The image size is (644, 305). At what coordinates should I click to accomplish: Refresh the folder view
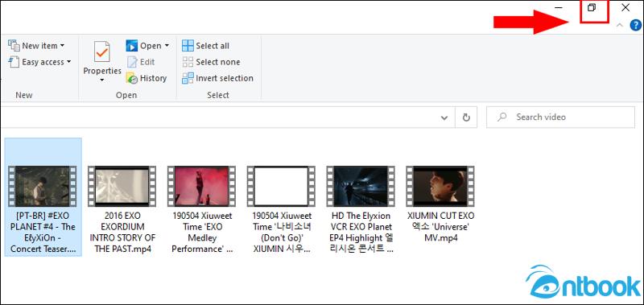(466, 117)
